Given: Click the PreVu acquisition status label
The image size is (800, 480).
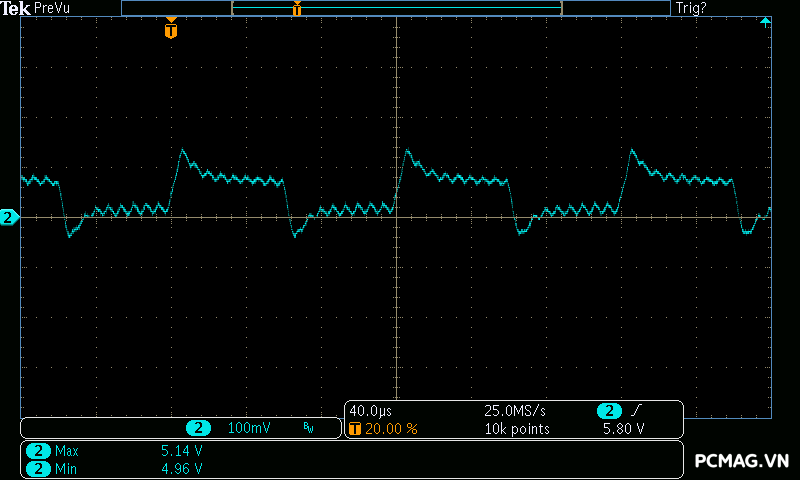Looking at the screenshot, I should pyautogui.click(x=51, y=8).
